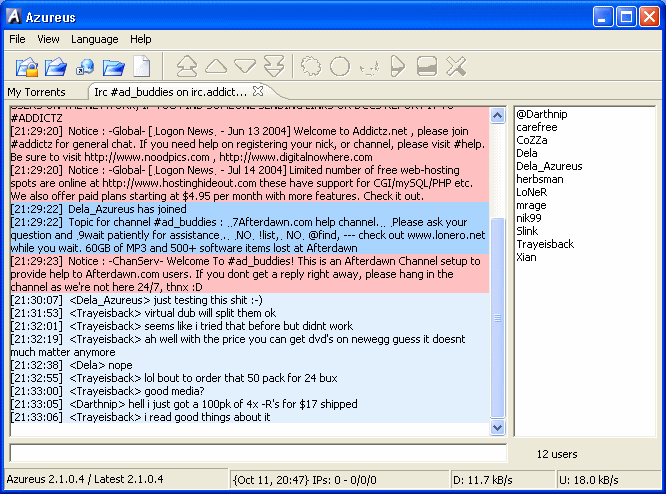The image size is (666, 494).
Task: Click the Azureus logo in the title bar
Action: 14,17
